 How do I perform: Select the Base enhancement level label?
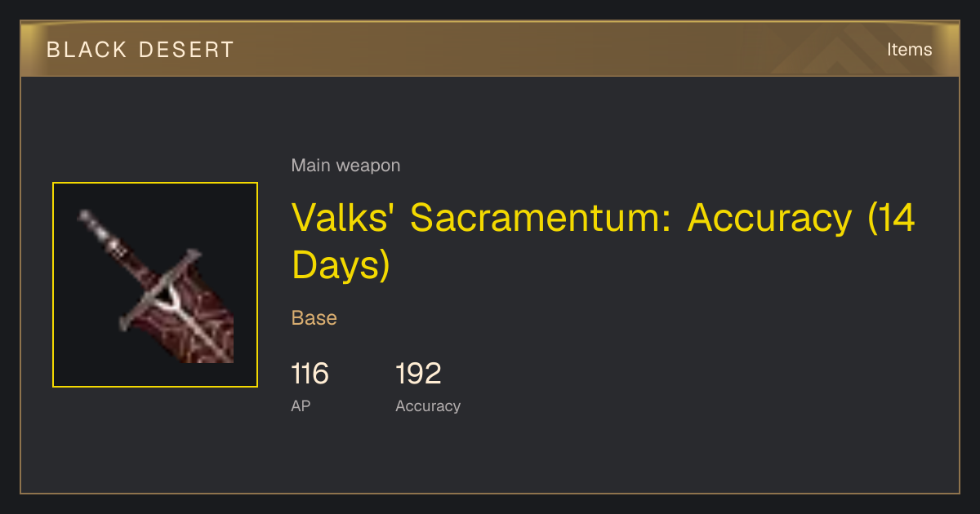[x=314, y=318]
